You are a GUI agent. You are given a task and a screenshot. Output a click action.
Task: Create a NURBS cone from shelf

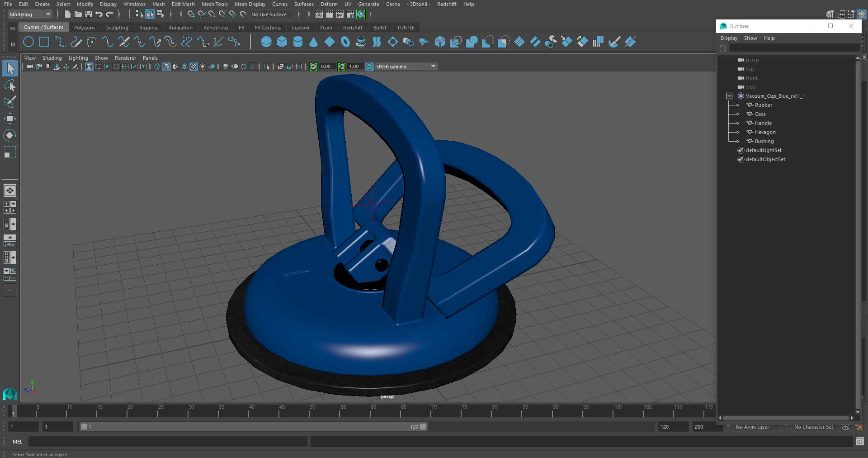pyautogui.click(x=314, y=42)
